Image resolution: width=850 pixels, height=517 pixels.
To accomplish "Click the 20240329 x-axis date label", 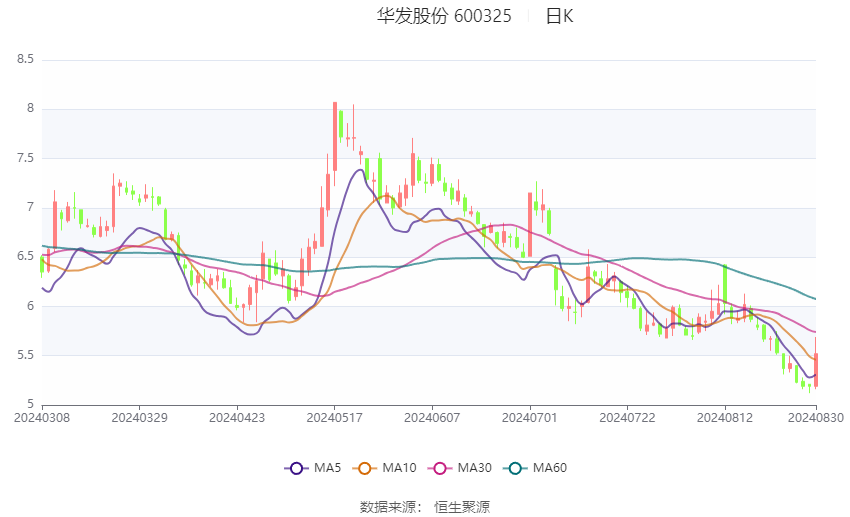I will [139, 418].
